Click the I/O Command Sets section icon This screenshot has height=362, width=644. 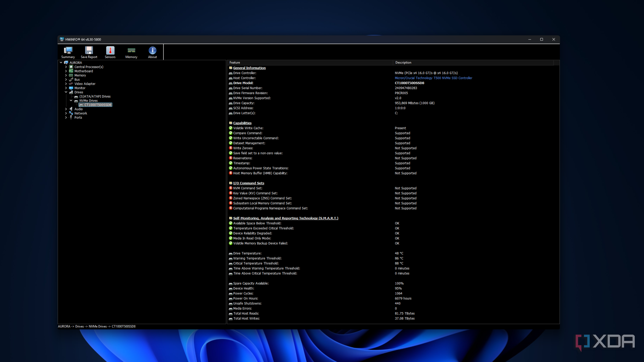[x=230, y=183]
